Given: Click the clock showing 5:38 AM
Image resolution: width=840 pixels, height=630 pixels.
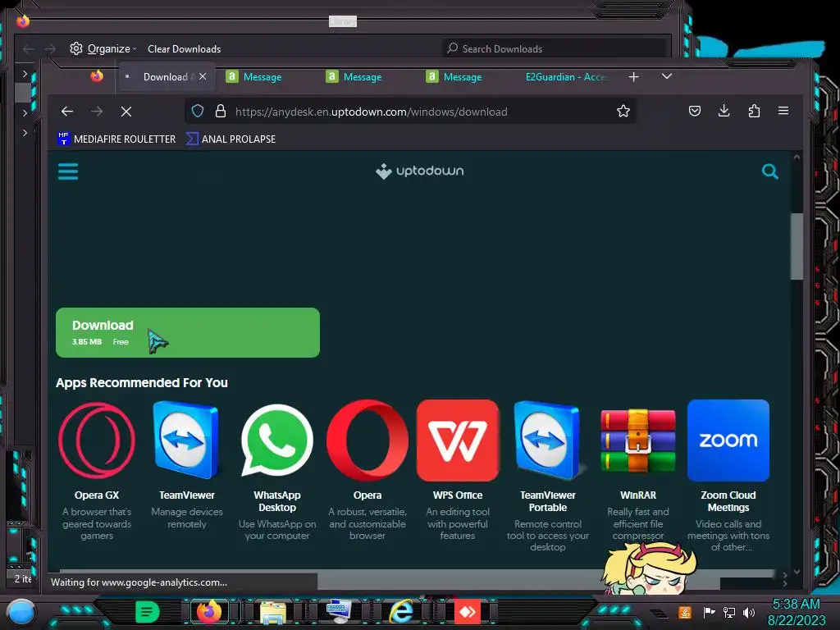Looking at the screenshot, I should point(796,605).
